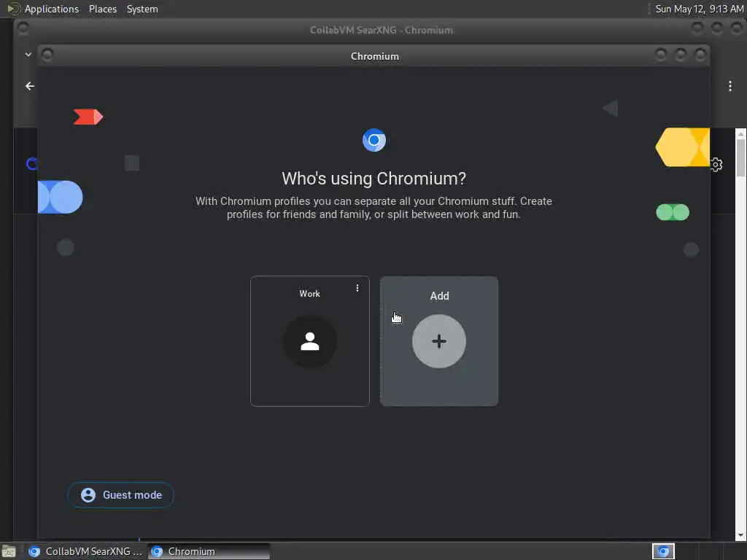Open the Places menu
Image resolution: width=747 pixels, height=560 pixels.
click(103, 9)
